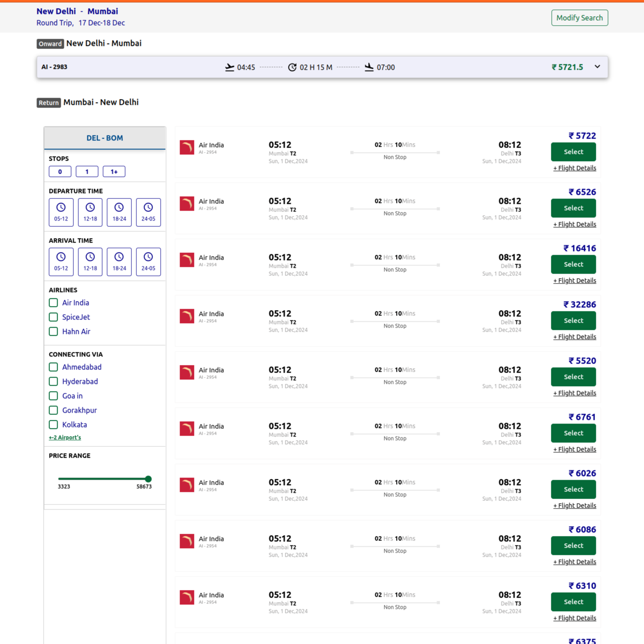
Task: Select the 1+ stops filter
Action: click(114, 171)
